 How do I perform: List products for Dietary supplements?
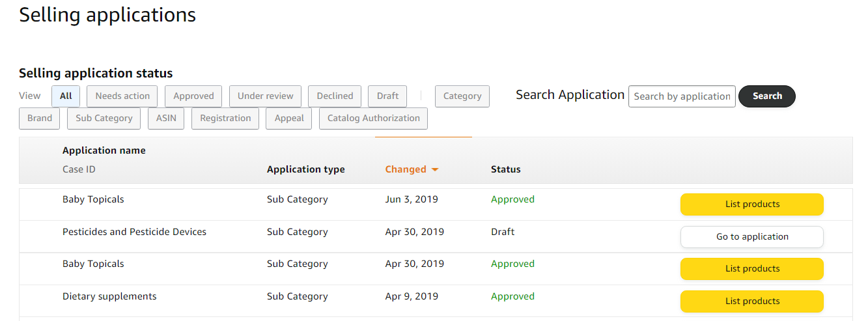752,301
